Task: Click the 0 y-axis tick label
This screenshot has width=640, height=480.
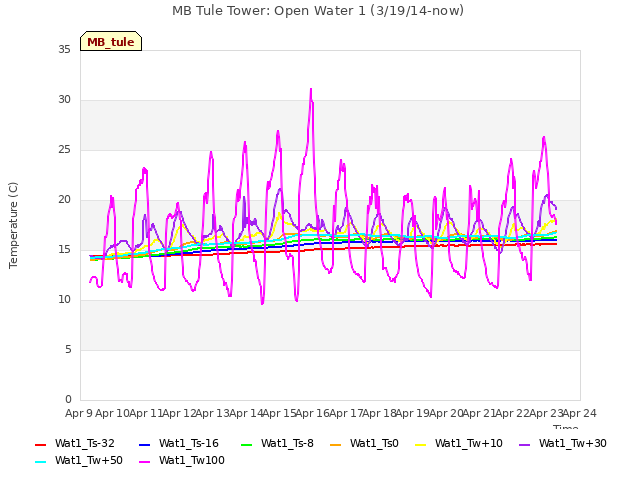Action: (x=68, y=399)
